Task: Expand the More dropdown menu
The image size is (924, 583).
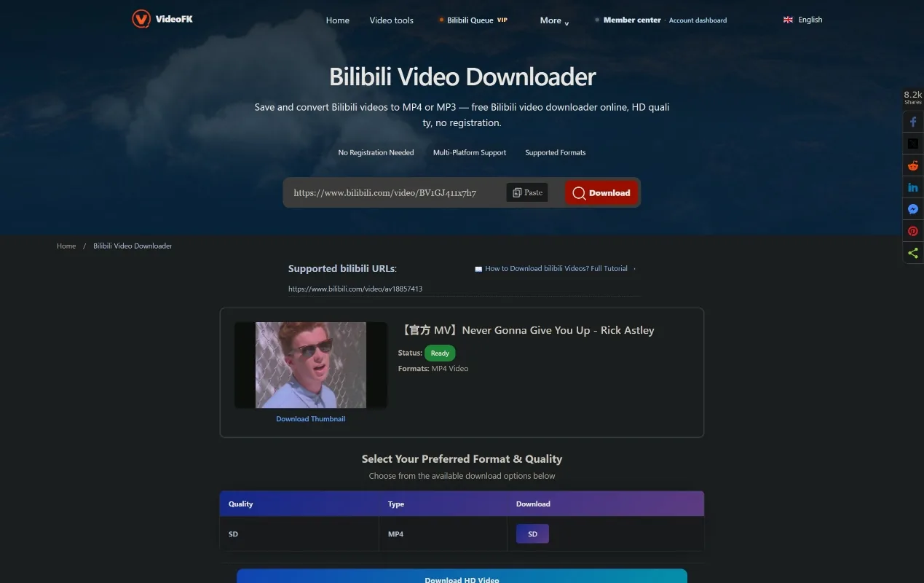Action: click(554, 21)
